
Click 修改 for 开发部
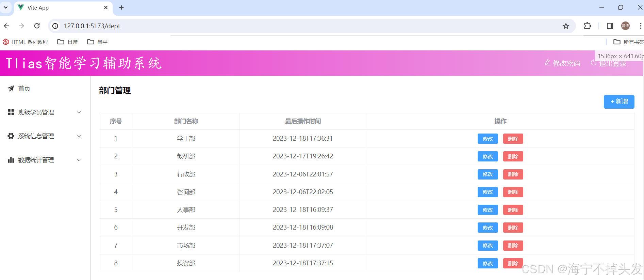tap(488, 228)
